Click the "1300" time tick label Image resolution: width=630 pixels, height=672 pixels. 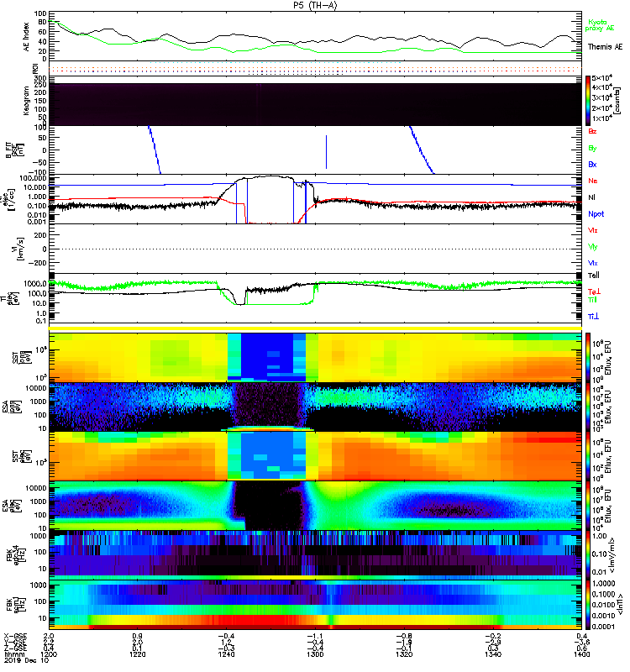(x=315, y=654)
